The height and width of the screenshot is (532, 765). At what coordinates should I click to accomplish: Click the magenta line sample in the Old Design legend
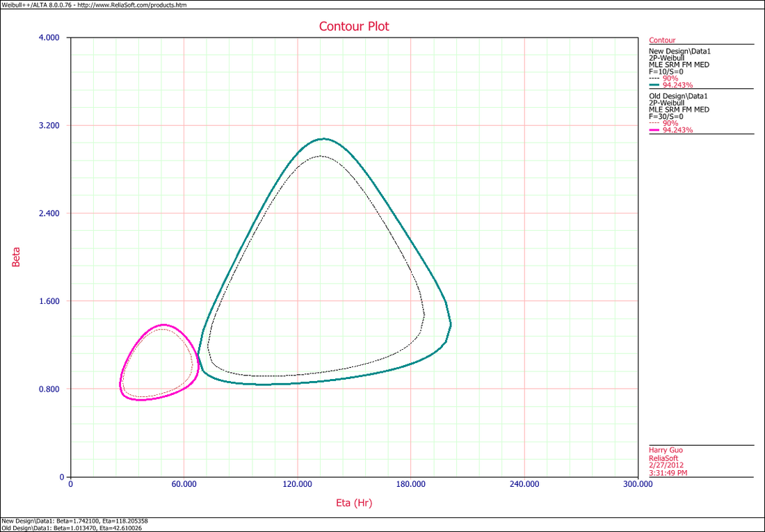pos(654,129)
